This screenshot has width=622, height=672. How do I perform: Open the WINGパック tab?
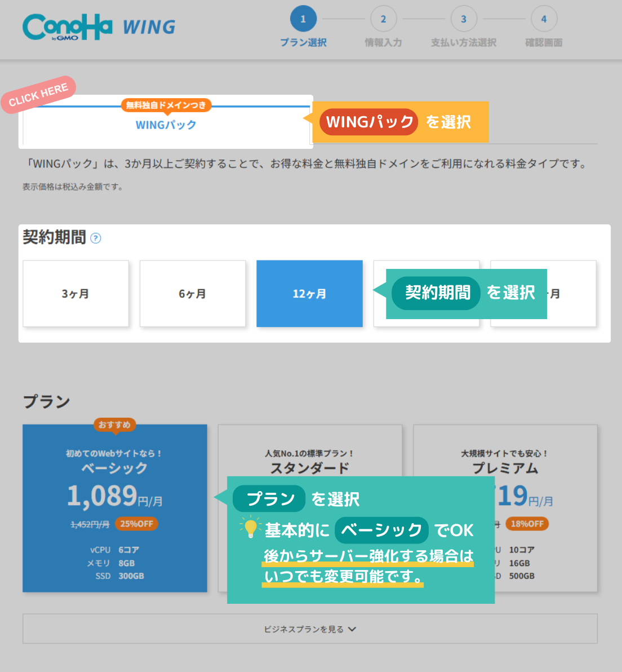pyautogui.click(x=166, y=125)
